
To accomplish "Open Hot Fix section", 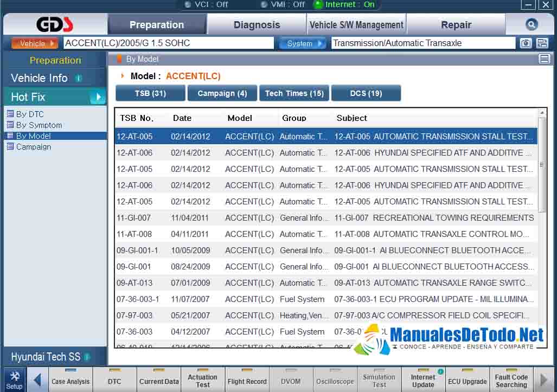I will pos(55,97).
